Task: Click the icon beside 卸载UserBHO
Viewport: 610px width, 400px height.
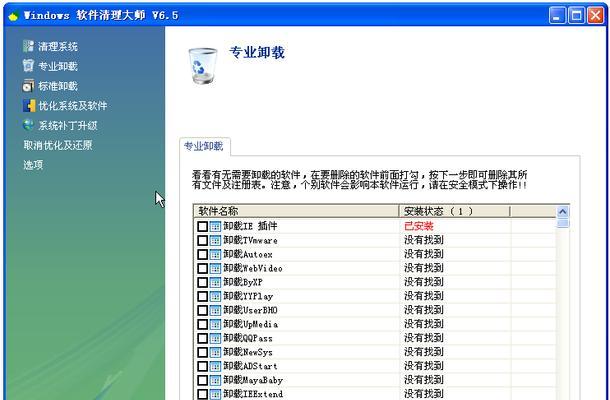Action: pyautogui.click(x=215, y=311)
